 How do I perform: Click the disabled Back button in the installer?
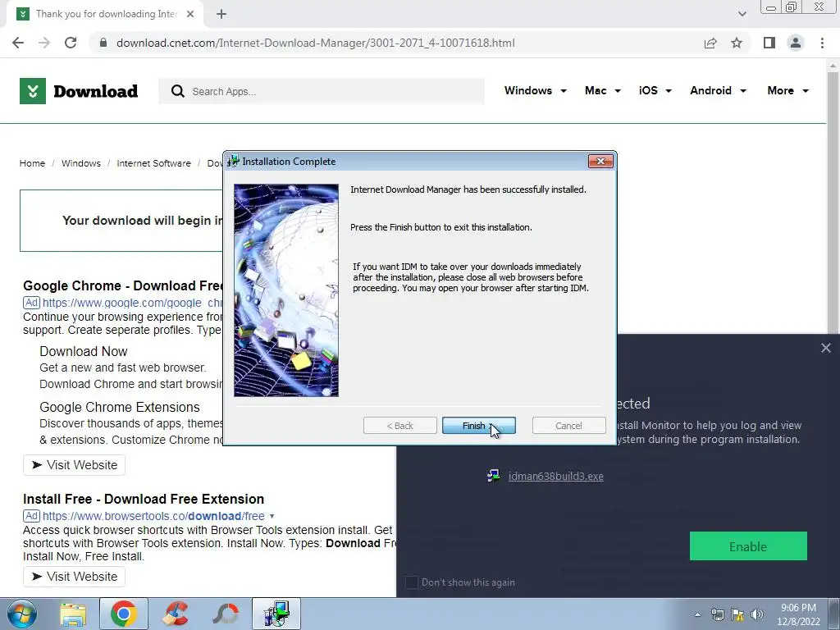pyautogui.click(x=399, y=426)
